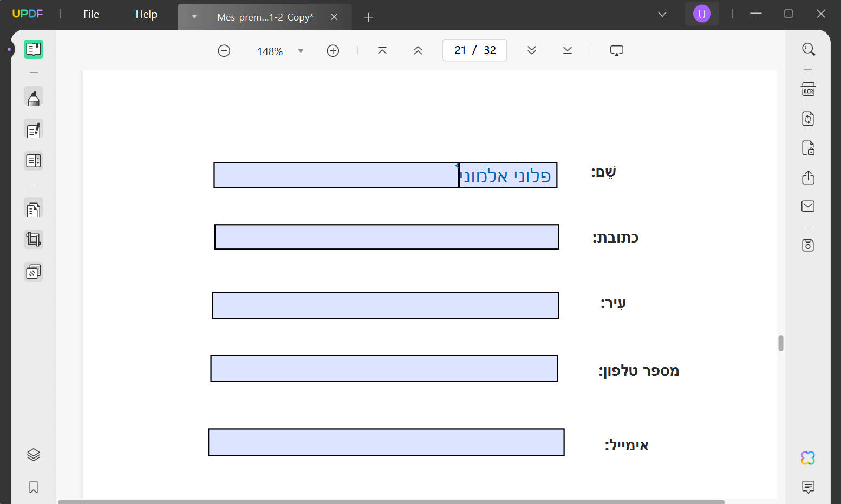841x504 pixels.
Task: Select the Comment highlighter tool
Action: click(34, 97)
